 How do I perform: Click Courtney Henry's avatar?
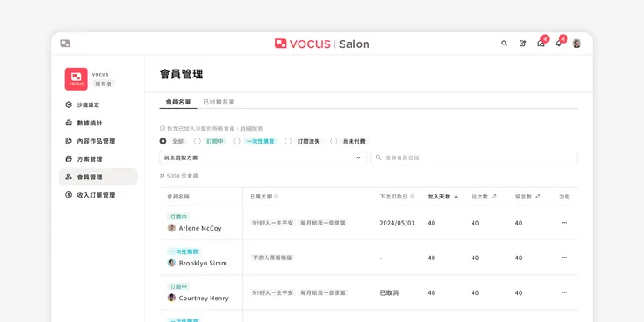171,298
